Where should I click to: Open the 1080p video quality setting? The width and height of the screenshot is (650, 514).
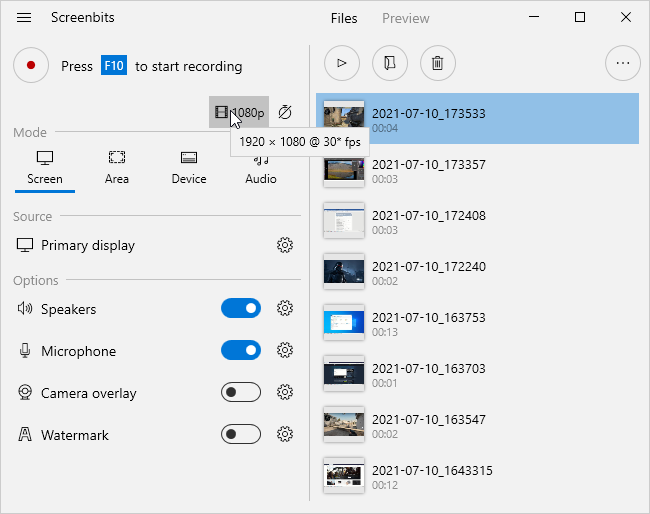[239, 112]
